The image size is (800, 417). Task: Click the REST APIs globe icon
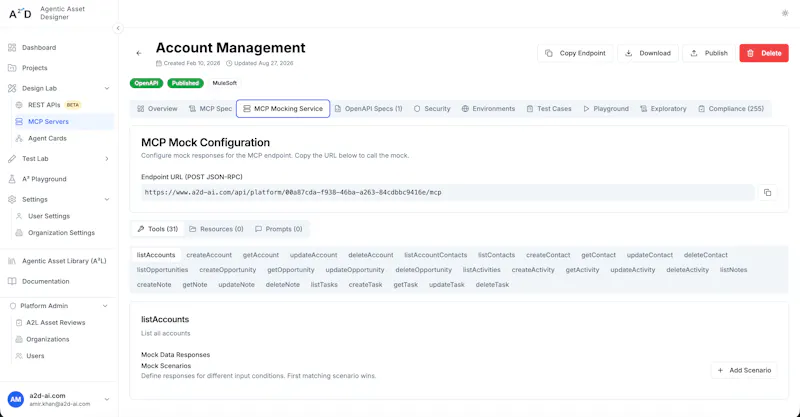coord(19,105)
